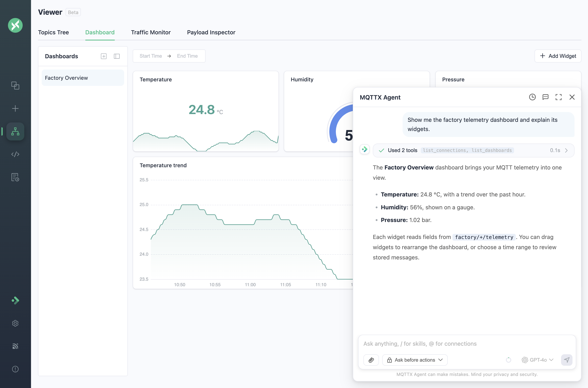588x388 pixels.
Task: Click the Temperature trend chart title
Action: click(x=163, y=165)
